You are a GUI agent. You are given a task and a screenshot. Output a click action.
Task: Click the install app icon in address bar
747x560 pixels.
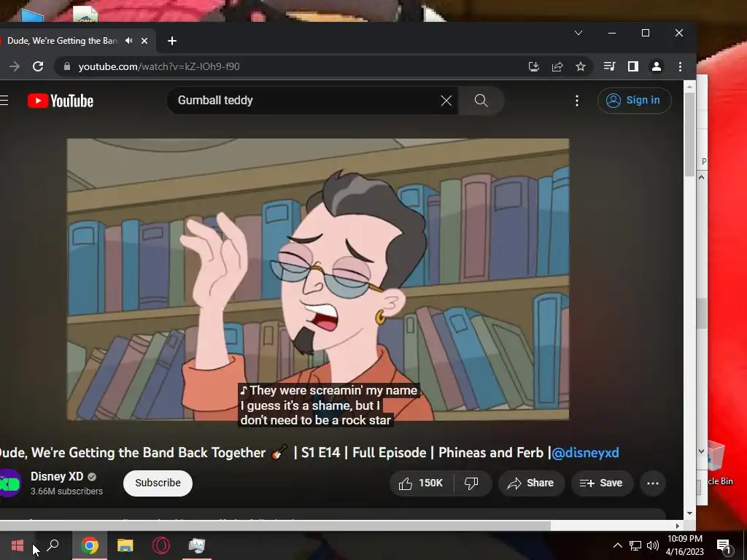(534, 66)
